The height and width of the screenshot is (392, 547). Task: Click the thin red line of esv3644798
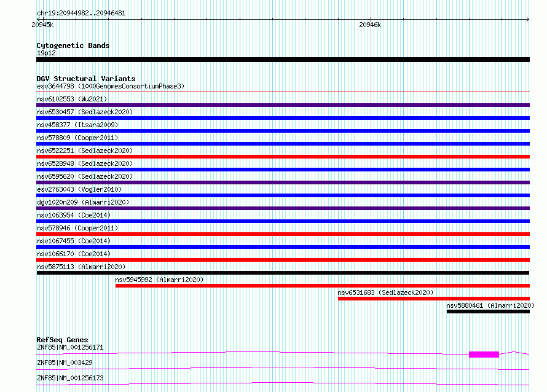coord(283,92)
